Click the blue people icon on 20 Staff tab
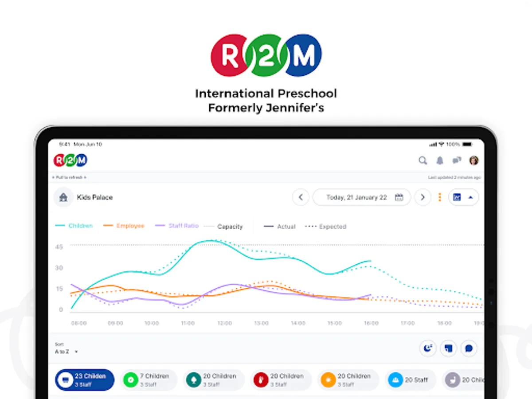 pos(395,380)
